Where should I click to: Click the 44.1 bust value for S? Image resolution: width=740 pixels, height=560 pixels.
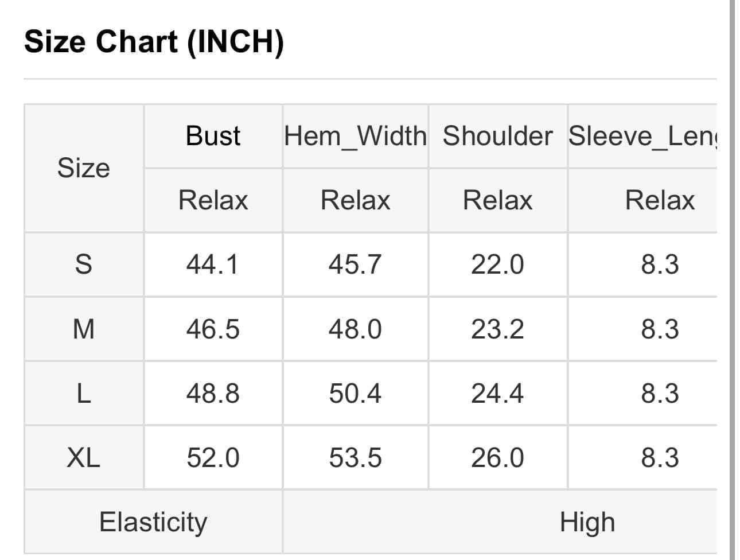pos(213,265)
